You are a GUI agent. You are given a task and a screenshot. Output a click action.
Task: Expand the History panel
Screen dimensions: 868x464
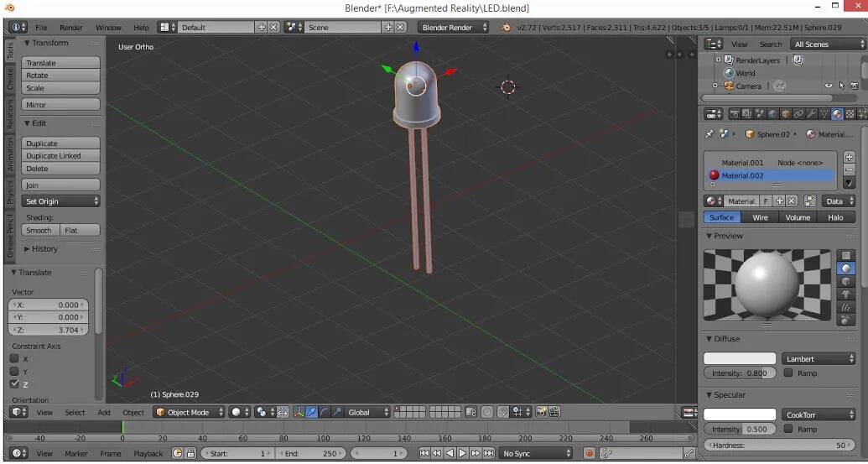click(x=40, y=248)
